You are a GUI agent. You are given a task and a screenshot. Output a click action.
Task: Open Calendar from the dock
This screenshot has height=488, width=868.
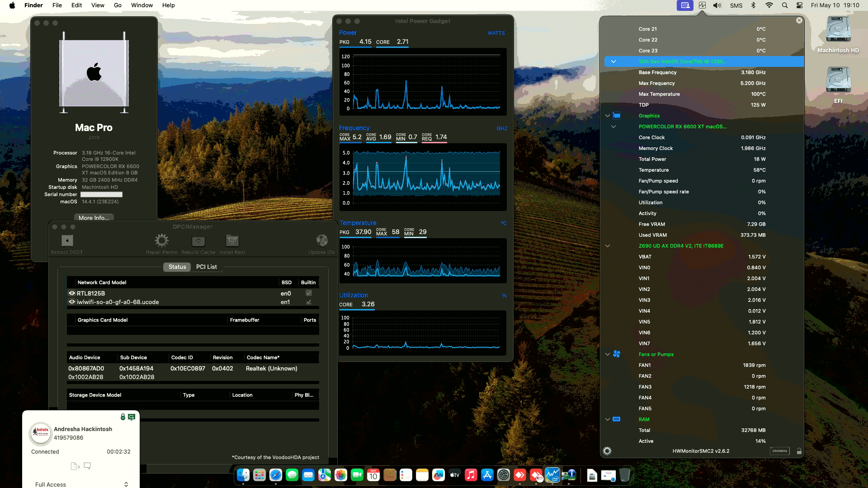(x=373, y=475)
